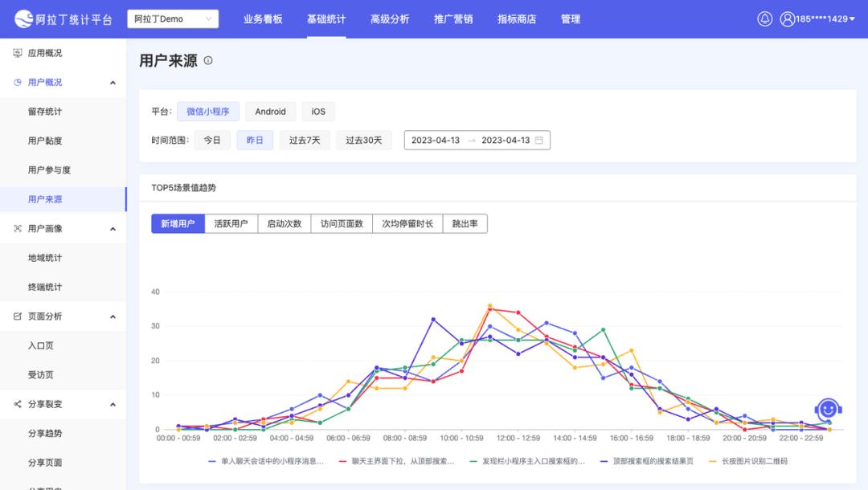868x490 pixels.
Task: Click the 页面分析 sidebar icon
Action: (x=18, y=316)
